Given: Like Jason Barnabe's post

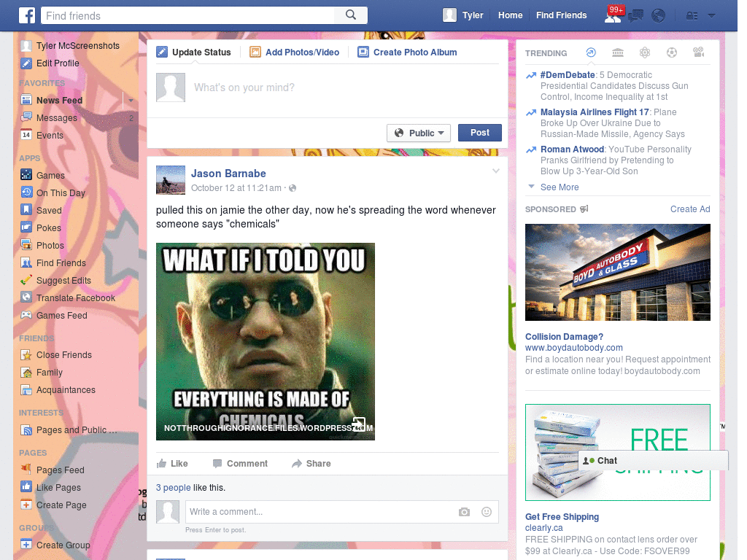Looking at the screenshot, I should point(172,463).
